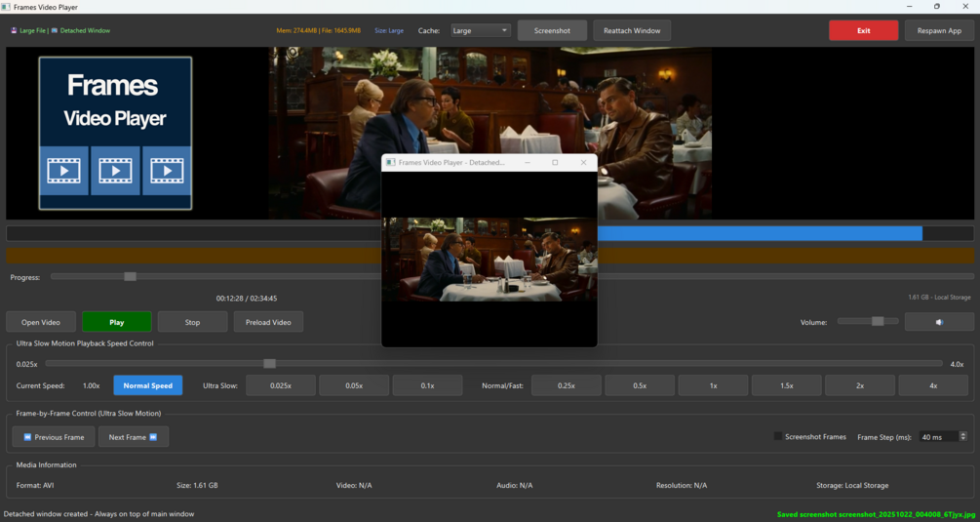
Task: Set playback speed to 4x
Action: coord(933,385)
